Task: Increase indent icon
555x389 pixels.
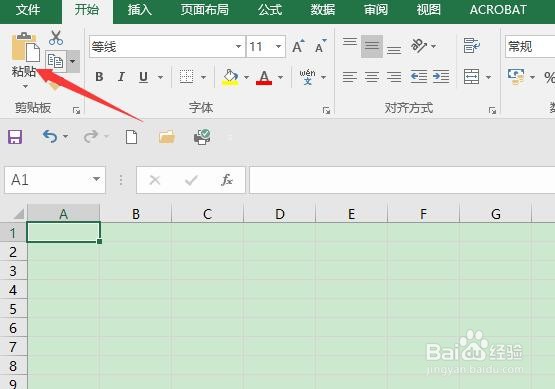Action: [x=441, y=76]
